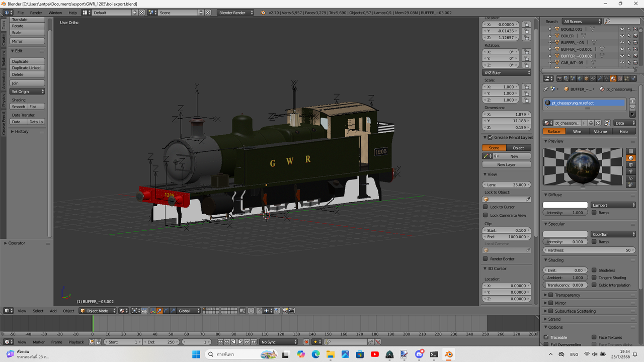Click the record auto-keyframe button

pos(306,342)
